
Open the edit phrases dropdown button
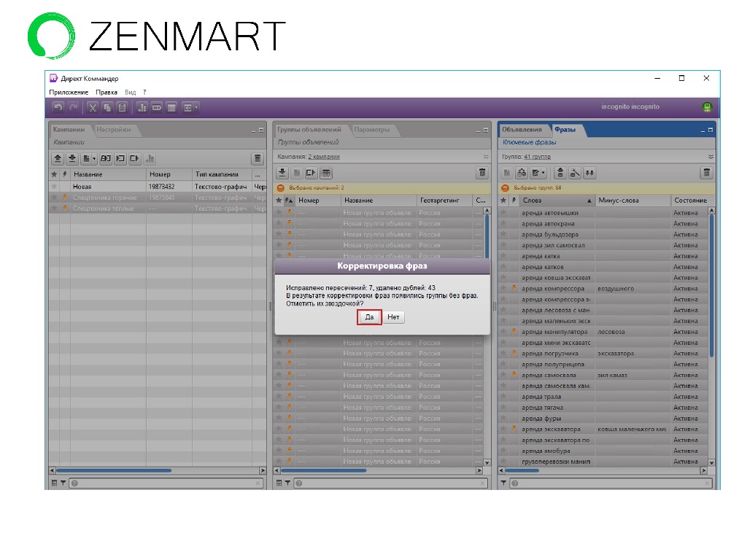click(x=539, y=173)
